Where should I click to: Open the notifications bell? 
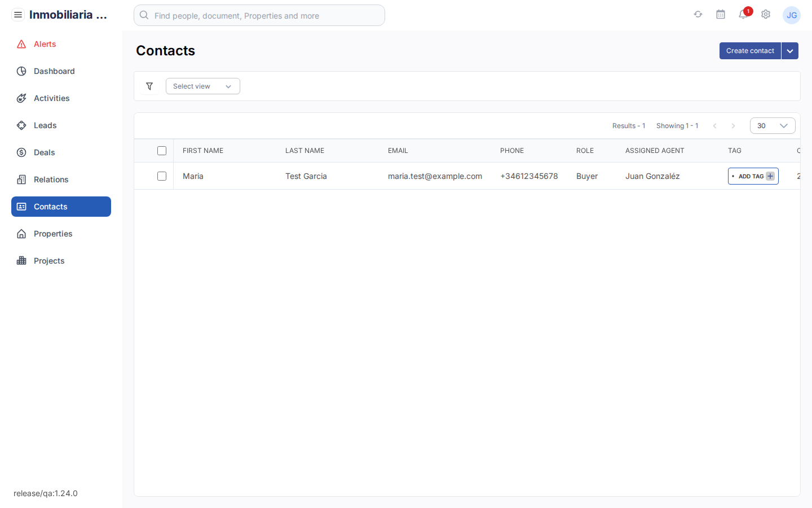pyautogui.click(x=743, y=15)
